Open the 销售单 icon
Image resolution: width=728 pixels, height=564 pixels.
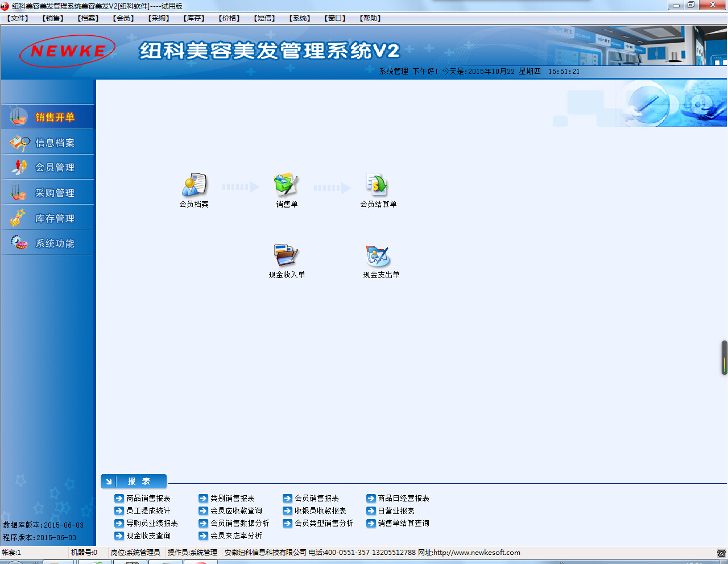pyautogui.click(x=286, y=186)
